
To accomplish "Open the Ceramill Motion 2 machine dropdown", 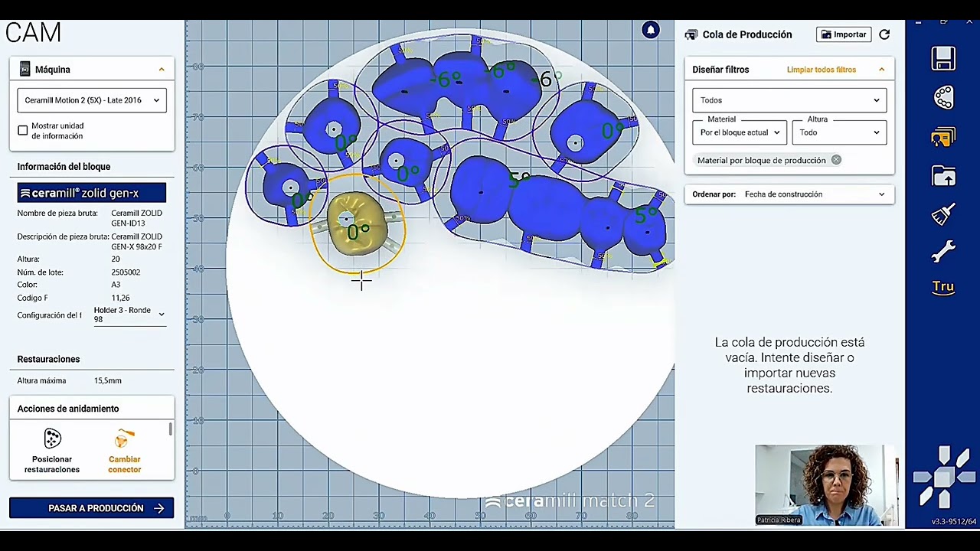I will 92,100.
